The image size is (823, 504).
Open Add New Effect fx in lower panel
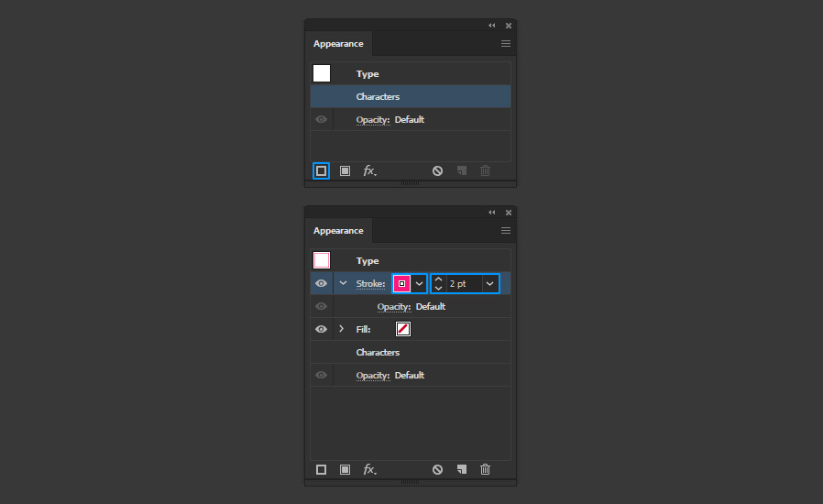[x=370, y=469]
